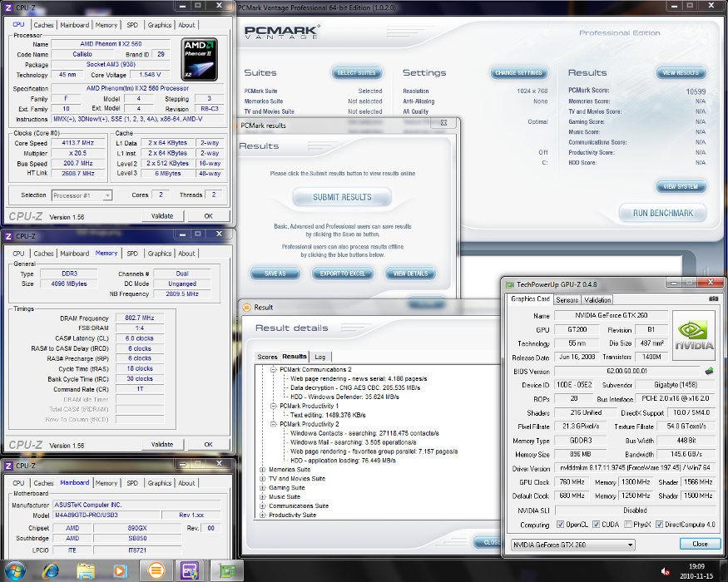
Task: Click the SUBMIT RESULTS button
Action: pos(342,197)
